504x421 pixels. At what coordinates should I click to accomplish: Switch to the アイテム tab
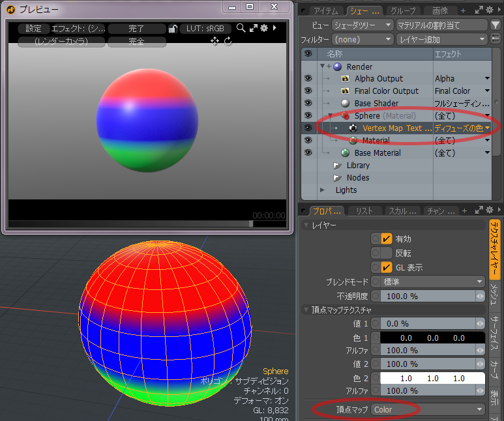(x=325, y=10)
